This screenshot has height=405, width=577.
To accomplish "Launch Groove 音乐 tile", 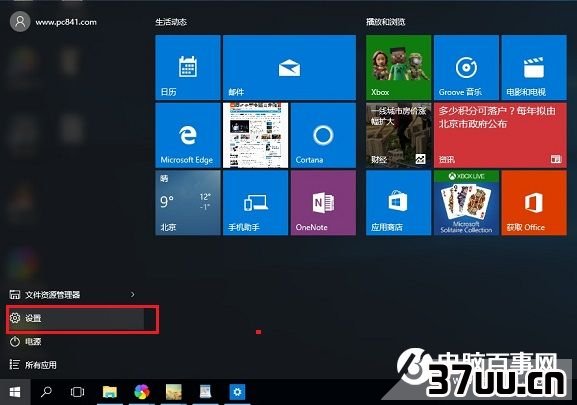I will (x=466, y=67).
